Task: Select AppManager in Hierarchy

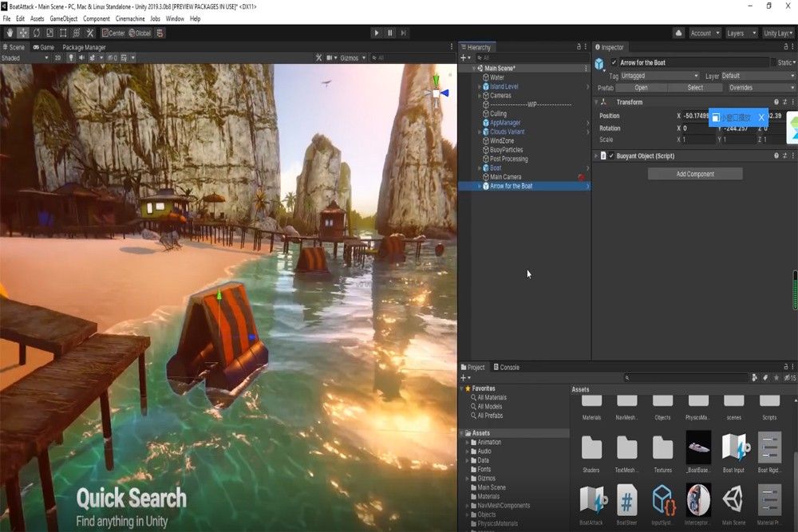Action: point(505,123)
